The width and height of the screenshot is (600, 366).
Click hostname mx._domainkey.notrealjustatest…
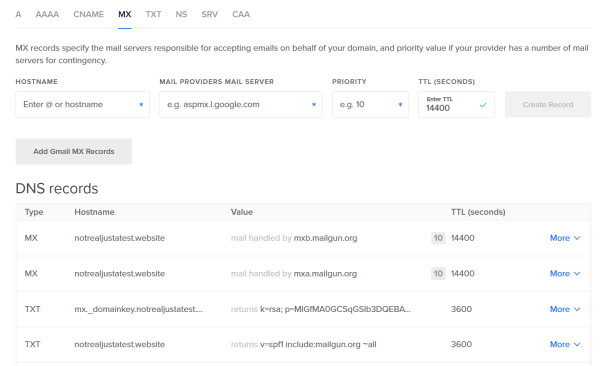point(139,309)
